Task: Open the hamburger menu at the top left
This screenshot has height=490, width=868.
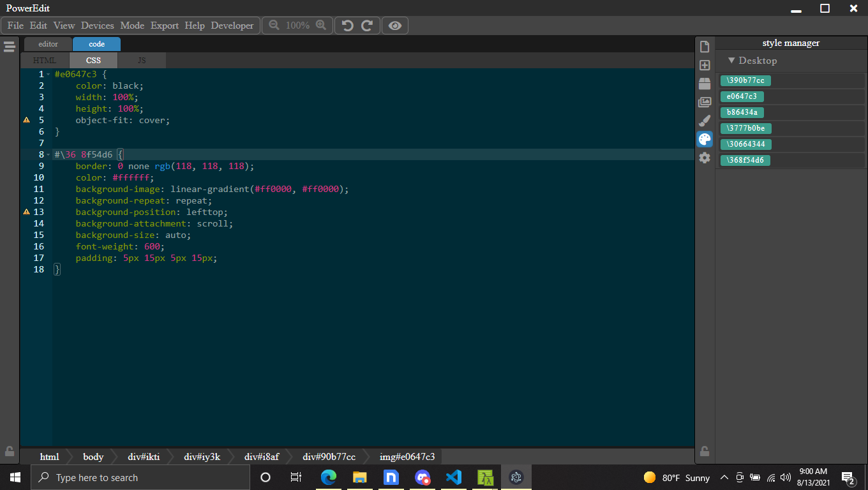Action: click(10, 45)
